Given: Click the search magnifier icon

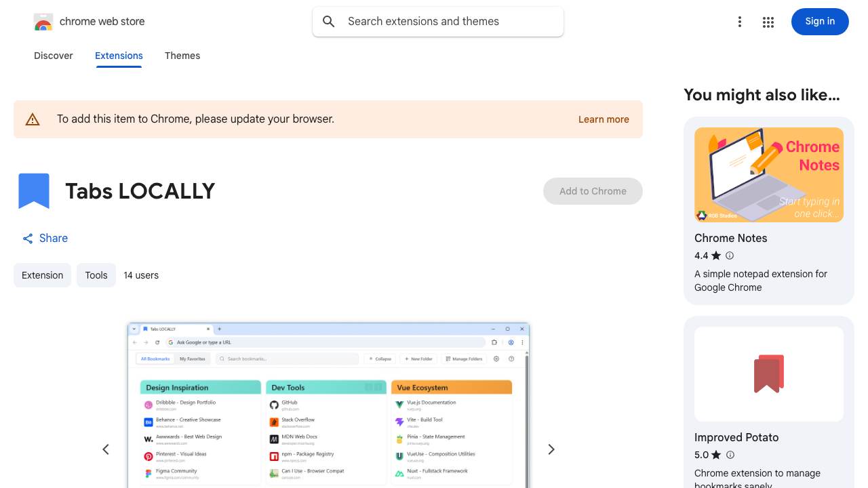Looking at the screenshot, I should pyautogui.click(x=329, y=22).
